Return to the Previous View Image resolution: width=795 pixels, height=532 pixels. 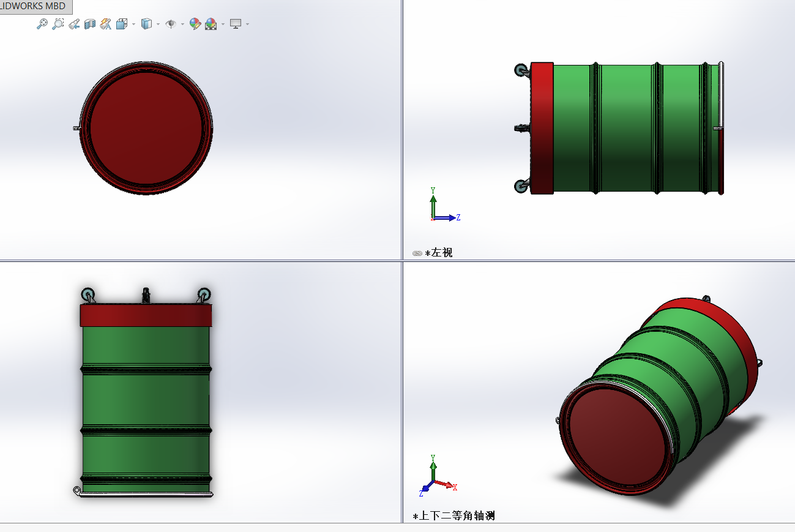point(74,24)
